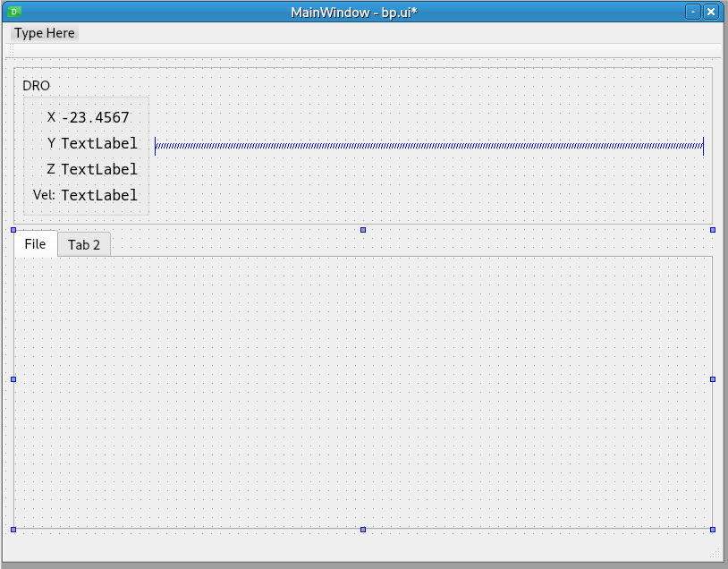Open the "Type Here" menu placeholder
The width and height of the screenshot is (728, 569).
45,33
